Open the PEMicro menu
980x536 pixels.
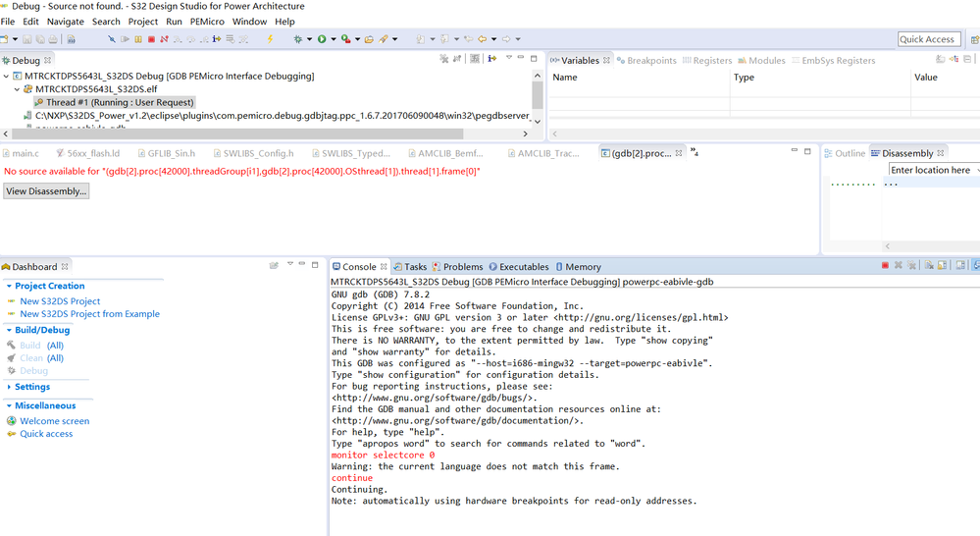click(x=207, y=22)
